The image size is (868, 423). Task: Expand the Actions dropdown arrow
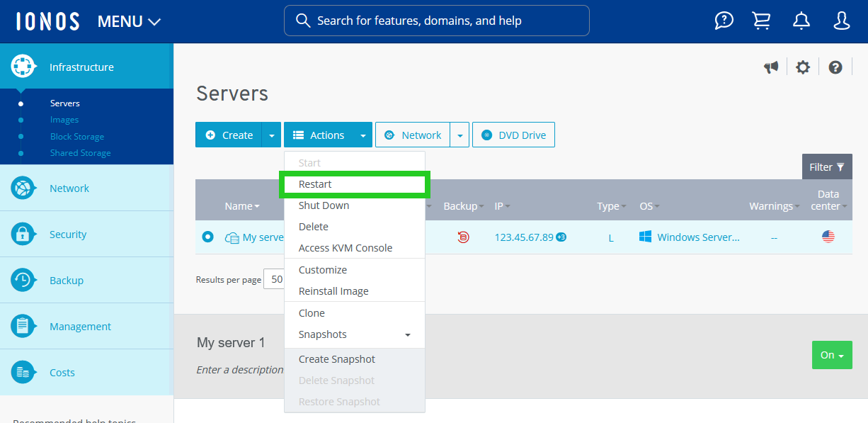363,135
